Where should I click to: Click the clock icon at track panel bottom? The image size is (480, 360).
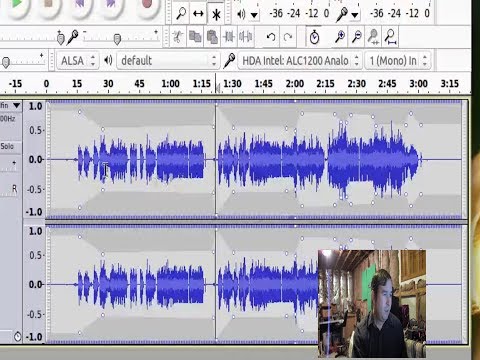pos(18,337)
